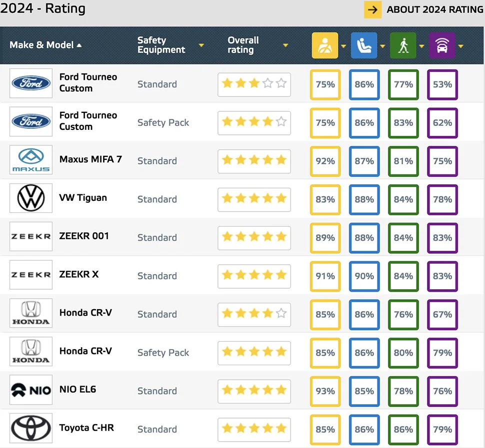
Task: Click Honda CR-V Safety Pack label
Action: tap(163, 353)
